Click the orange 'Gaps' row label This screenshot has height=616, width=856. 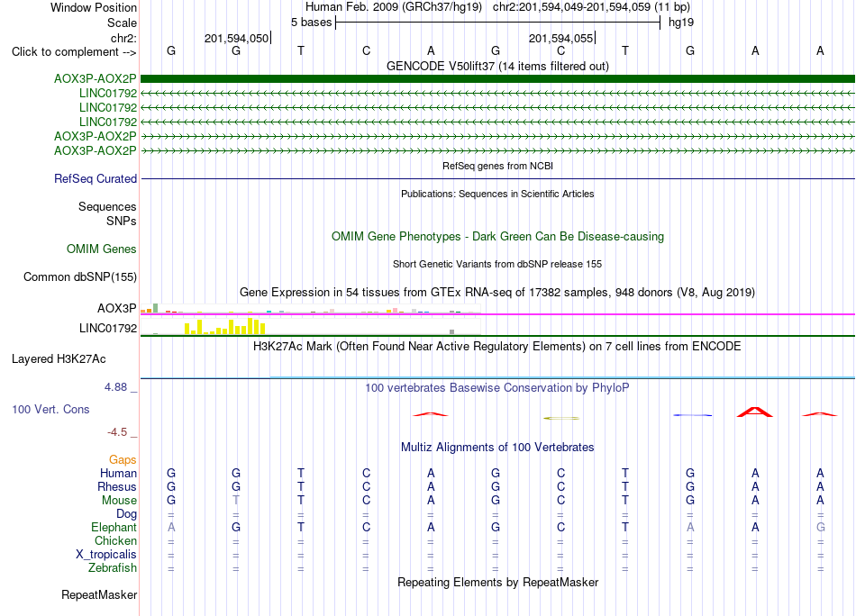[123, 459]
